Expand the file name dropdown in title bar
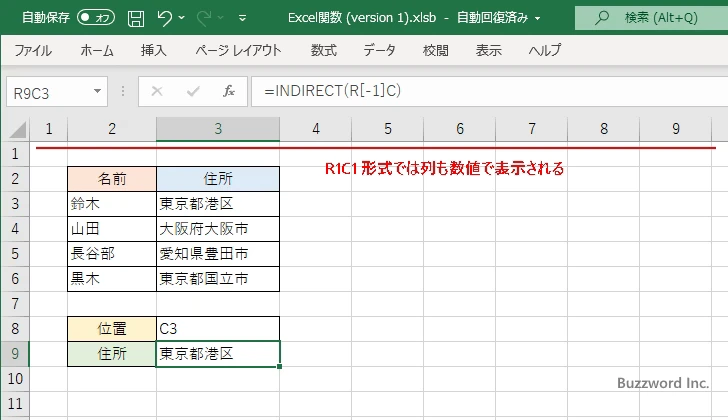This screenshot has width=728, height=420. [x=538, y=19]
